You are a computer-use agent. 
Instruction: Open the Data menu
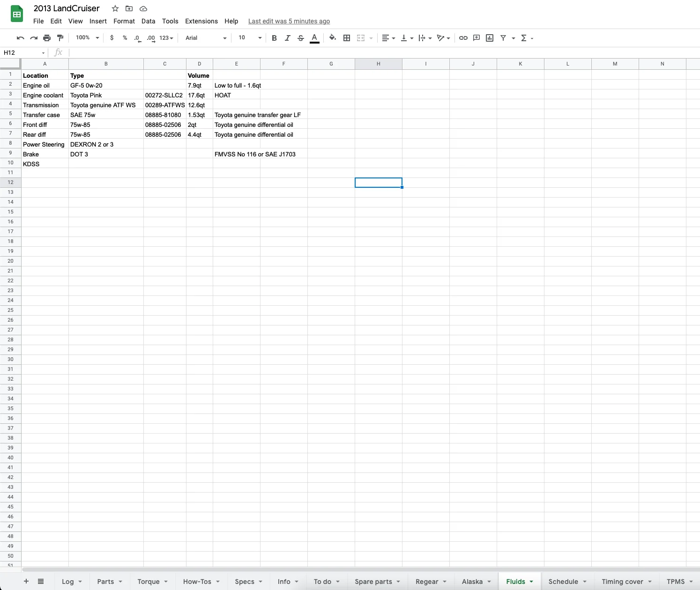click(148, 21)
